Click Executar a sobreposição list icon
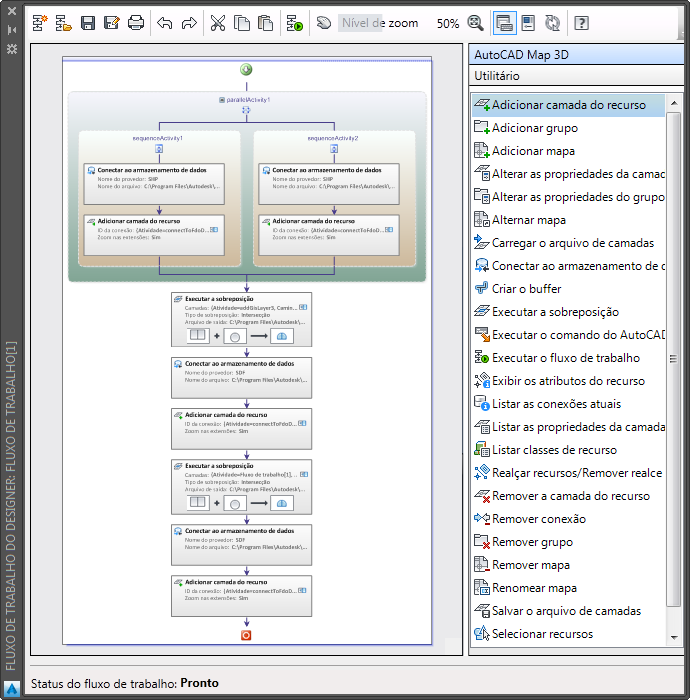690x700 pixels. (x=482, y=311)
